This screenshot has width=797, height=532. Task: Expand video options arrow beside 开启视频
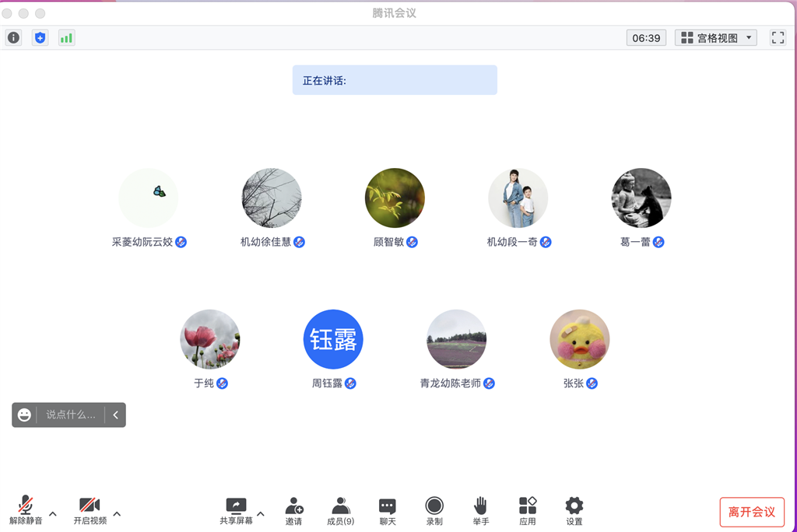[x=117, y=513]
